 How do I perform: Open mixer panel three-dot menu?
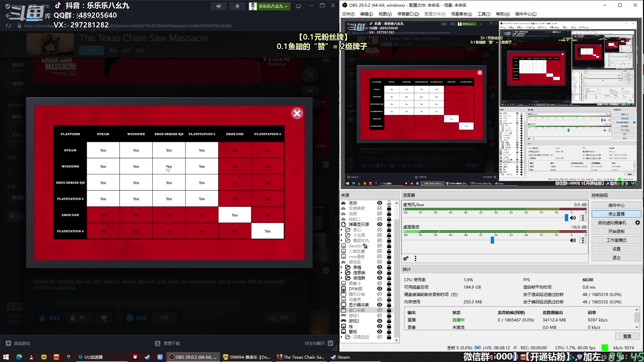(416, 258)
